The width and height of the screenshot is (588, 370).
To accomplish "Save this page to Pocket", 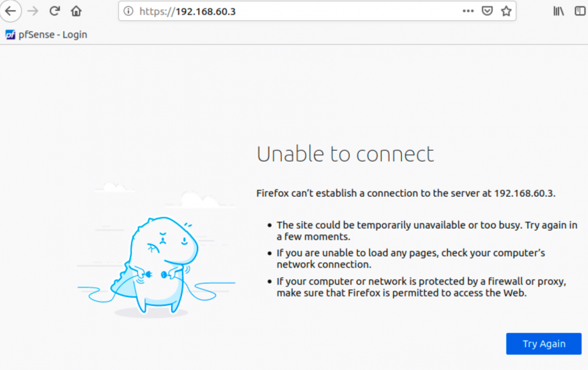I will (x=487, y=11).
